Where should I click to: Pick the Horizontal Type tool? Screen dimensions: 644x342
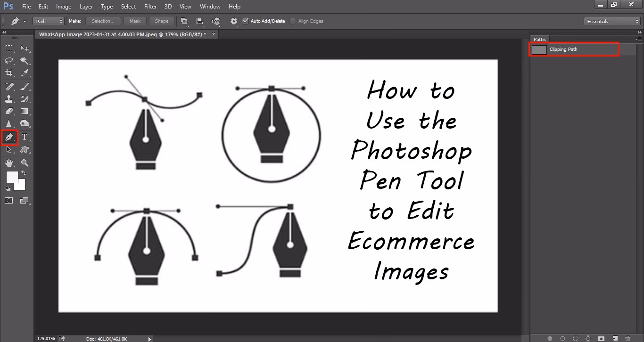click(25, 137)
